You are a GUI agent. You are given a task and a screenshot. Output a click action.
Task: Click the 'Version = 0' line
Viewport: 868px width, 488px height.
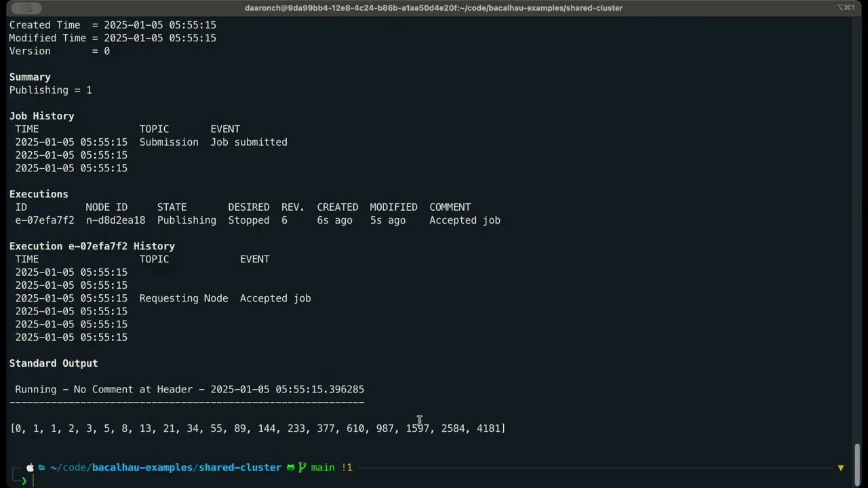tap(60, 51)
